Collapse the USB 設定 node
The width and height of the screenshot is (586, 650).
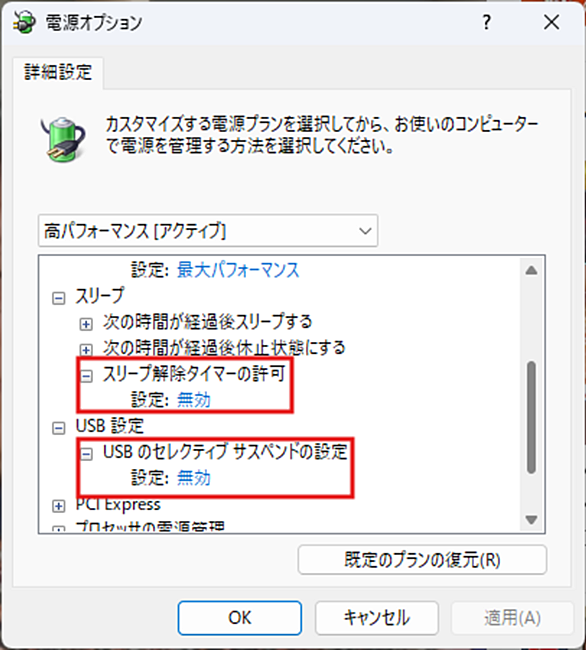[58, 428]
